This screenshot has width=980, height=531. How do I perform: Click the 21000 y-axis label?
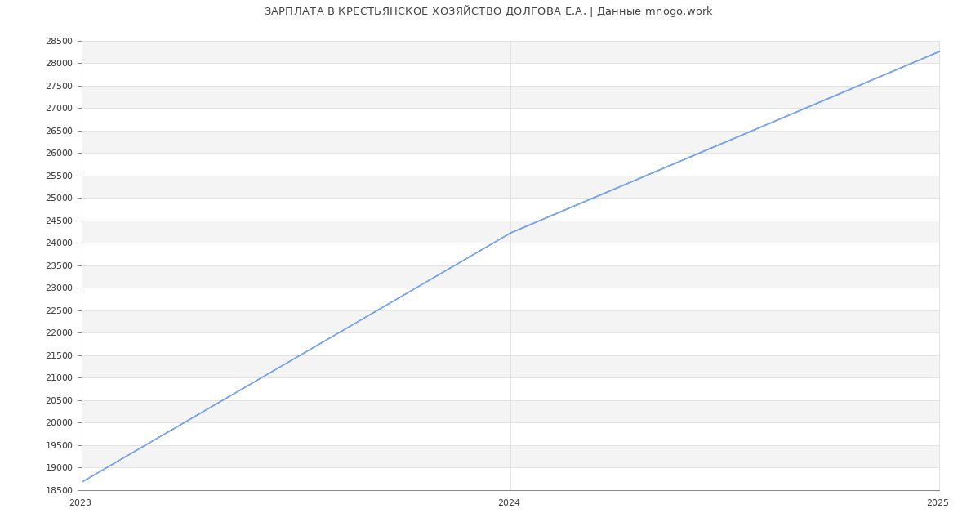point(59,378)
